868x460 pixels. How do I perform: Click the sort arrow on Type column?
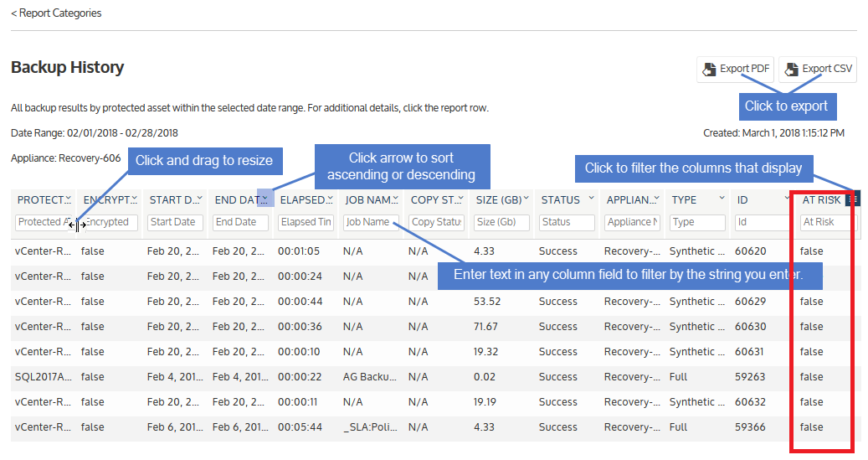722,199
